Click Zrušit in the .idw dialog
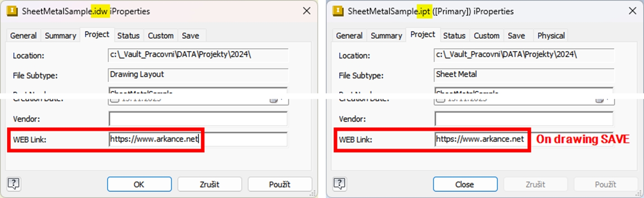Viewport: 644px width, 198px height. click(x=209, y=184)
